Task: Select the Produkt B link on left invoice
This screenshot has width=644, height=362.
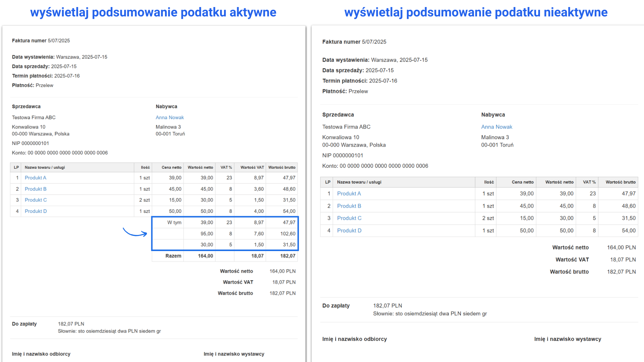Action: tap(36, 189)
